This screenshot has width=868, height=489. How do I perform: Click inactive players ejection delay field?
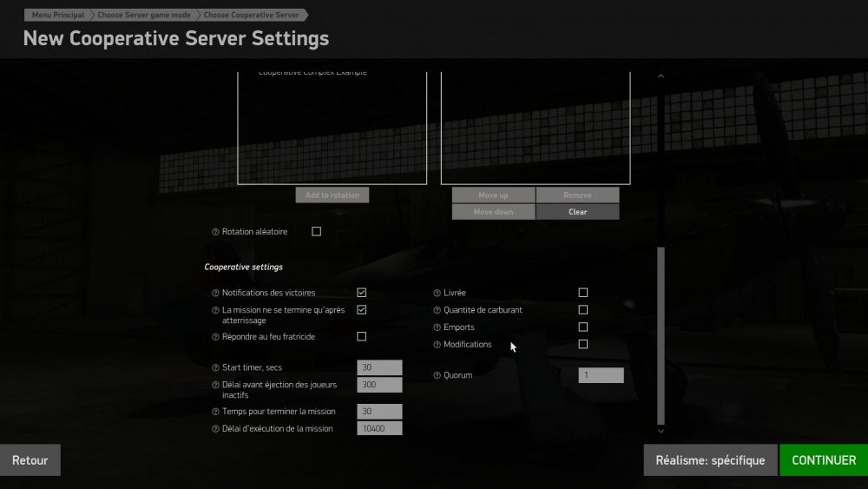380,384
